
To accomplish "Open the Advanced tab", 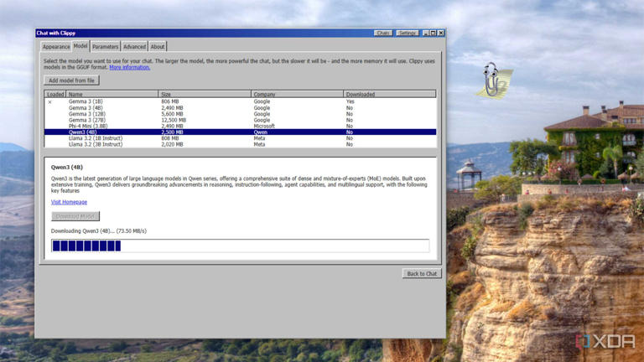I will tap(134, 47).
